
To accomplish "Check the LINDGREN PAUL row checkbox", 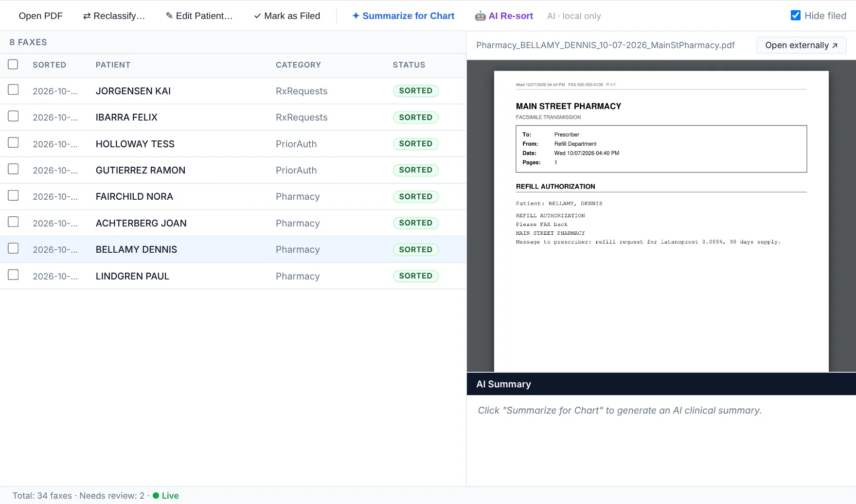I will 13,275.
